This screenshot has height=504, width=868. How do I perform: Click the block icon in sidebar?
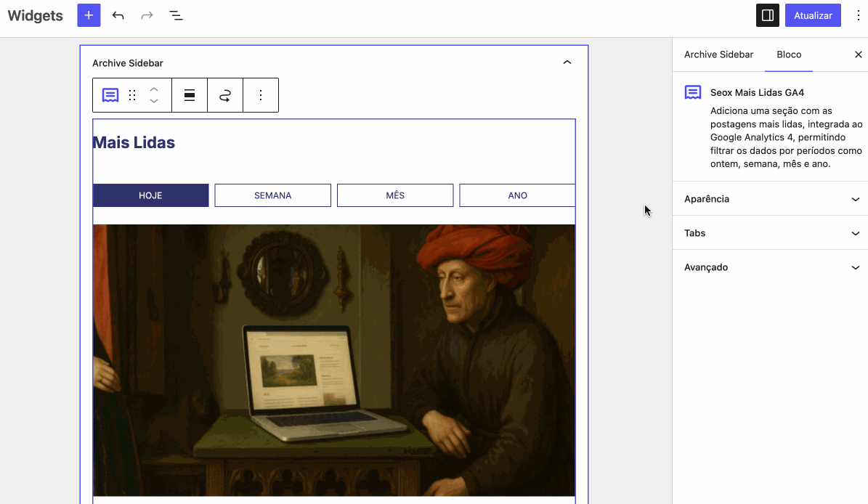692,92
